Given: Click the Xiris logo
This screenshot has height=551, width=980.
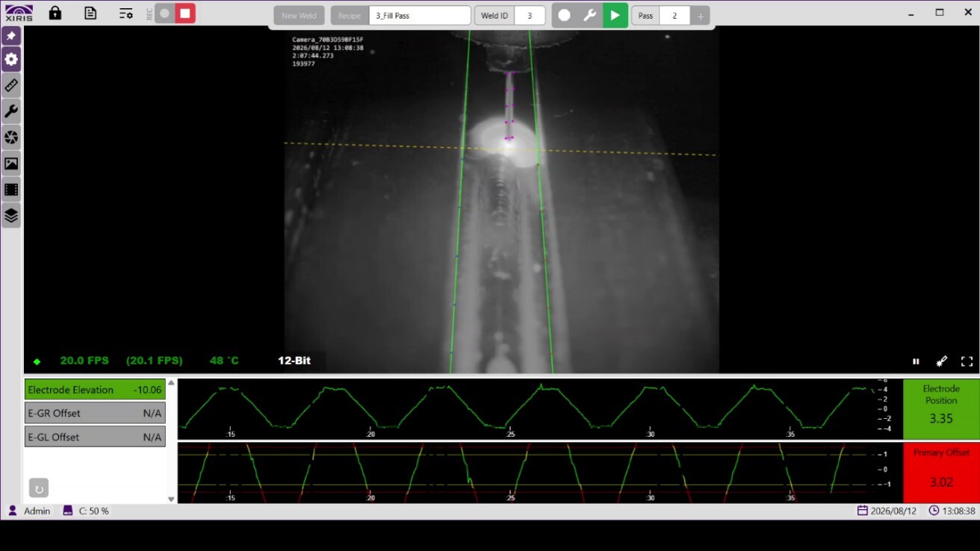Looking at the screenshot, I should click(x=18, y=13).
